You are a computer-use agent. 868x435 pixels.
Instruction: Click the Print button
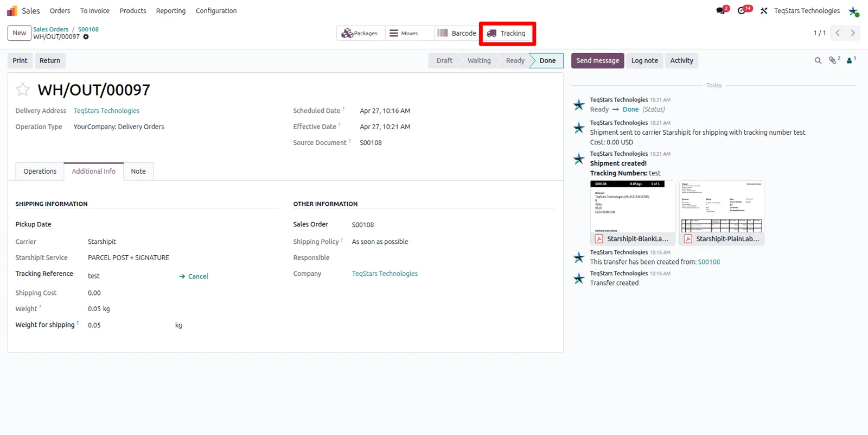point(20,61)
